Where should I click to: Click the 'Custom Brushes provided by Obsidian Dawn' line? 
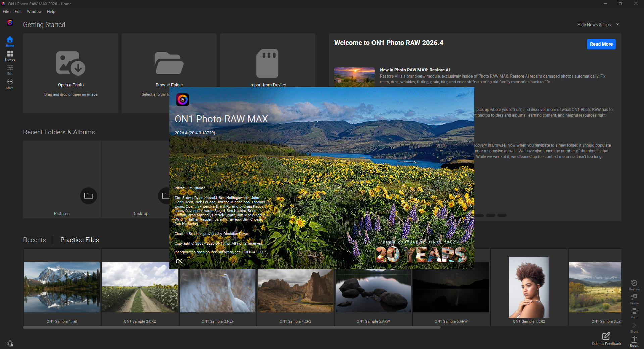[211, 234]
